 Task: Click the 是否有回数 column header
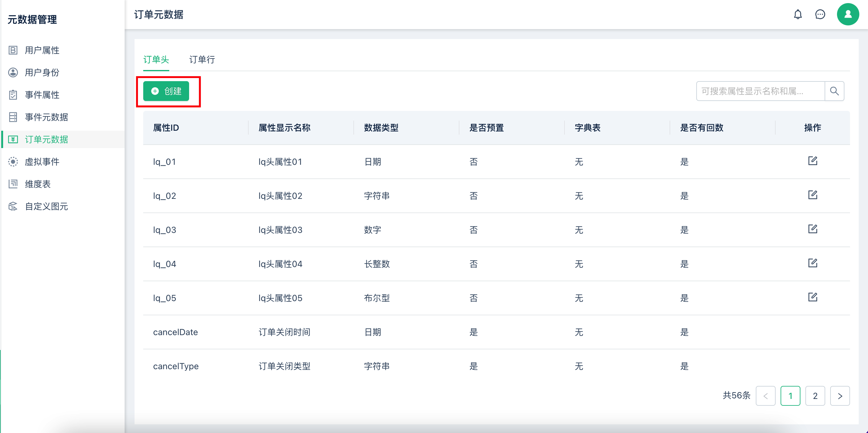point(702,128)
